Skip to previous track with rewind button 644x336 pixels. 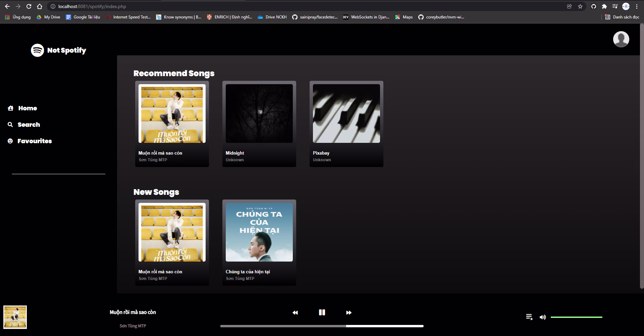tap(295, 313)
